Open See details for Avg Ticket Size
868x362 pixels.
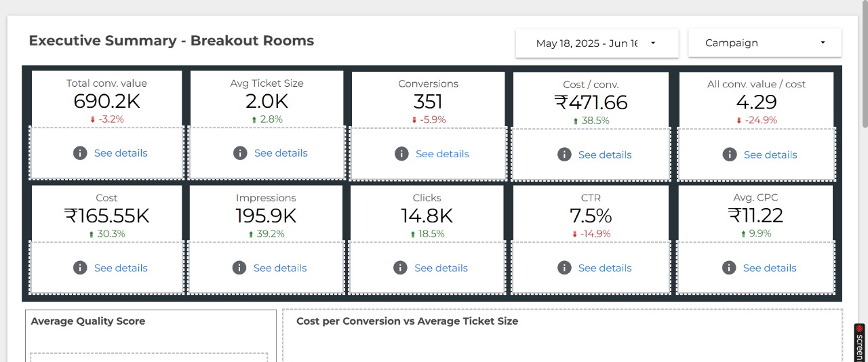(281, 153)
